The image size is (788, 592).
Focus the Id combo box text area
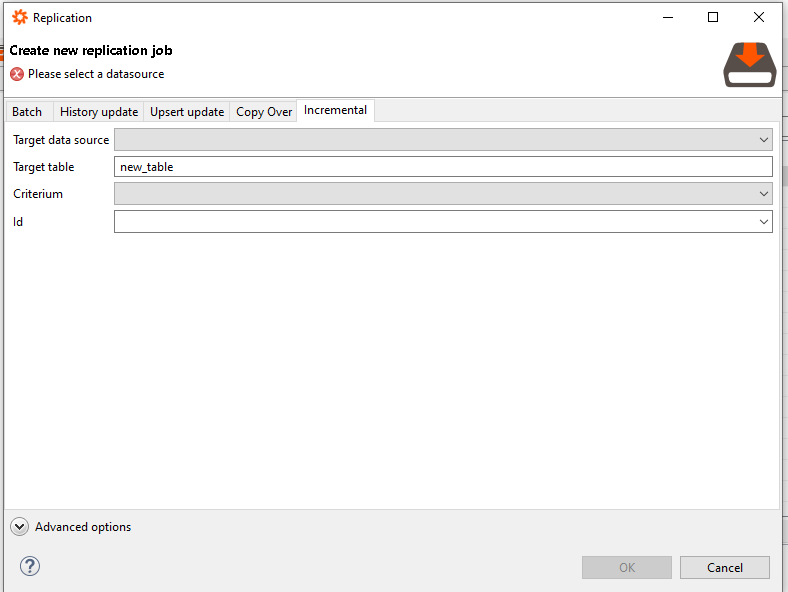point(430,221)
